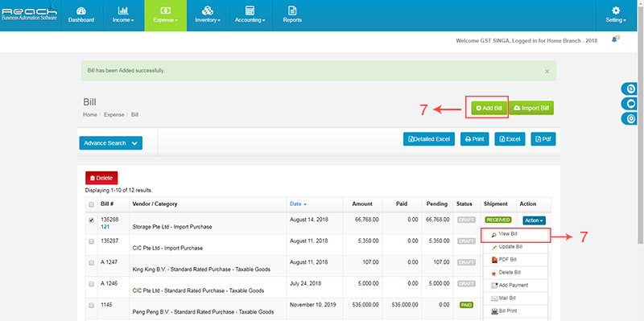This screenshot has height=321, width=644.
Task: Check the checkbox for bill 135287
Action: pos(91,241)
